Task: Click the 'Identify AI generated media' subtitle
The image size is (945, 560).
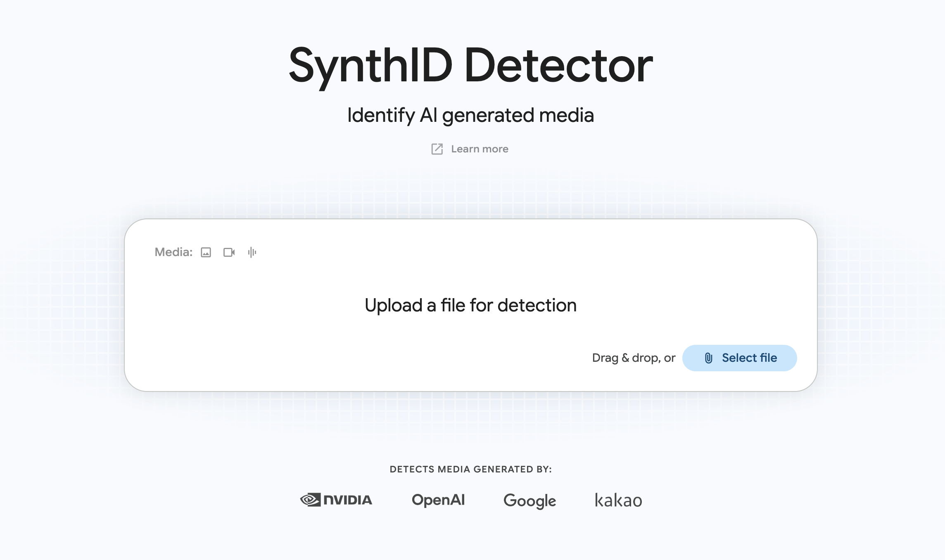Action: click(x=470, y=115)
